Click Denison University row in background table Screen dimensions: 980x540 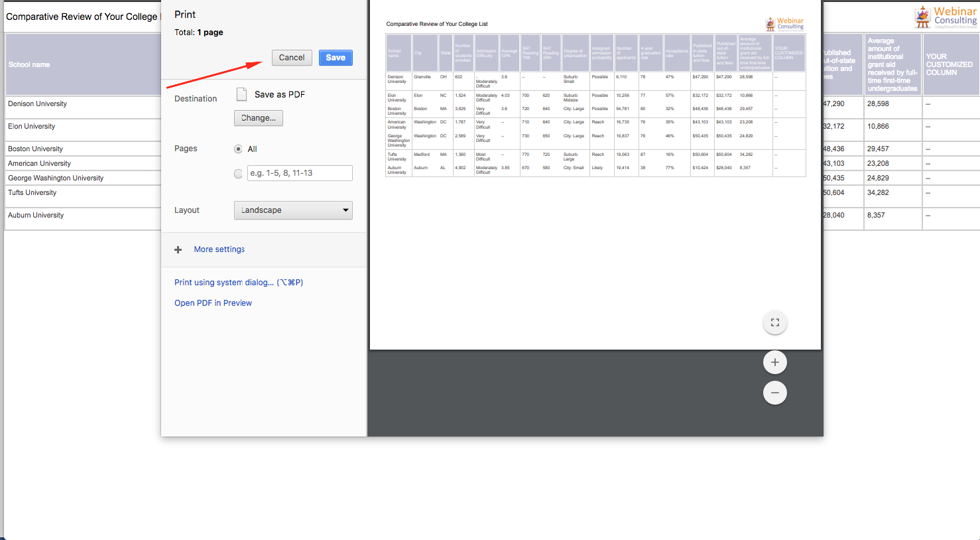(37, 104)
